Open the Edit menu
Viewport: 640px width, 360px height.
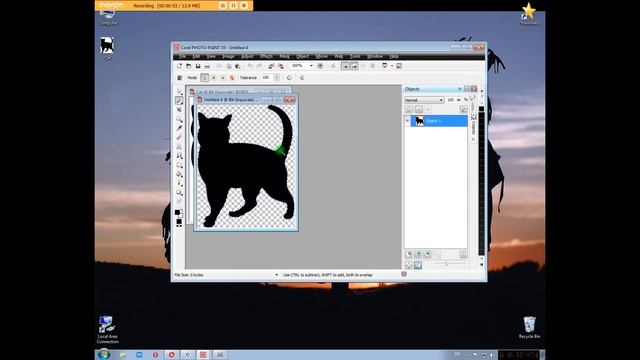pyautogui.click(x=196, y=56)
